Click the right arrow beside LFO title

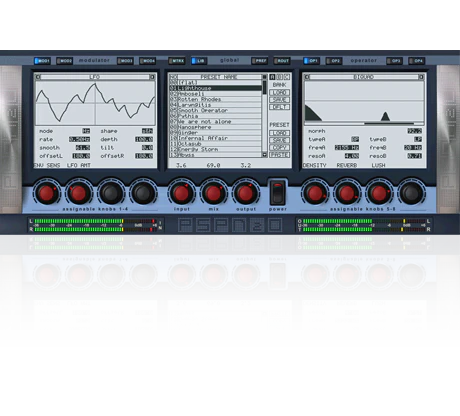pyautogui.click(x=152, y=77)
